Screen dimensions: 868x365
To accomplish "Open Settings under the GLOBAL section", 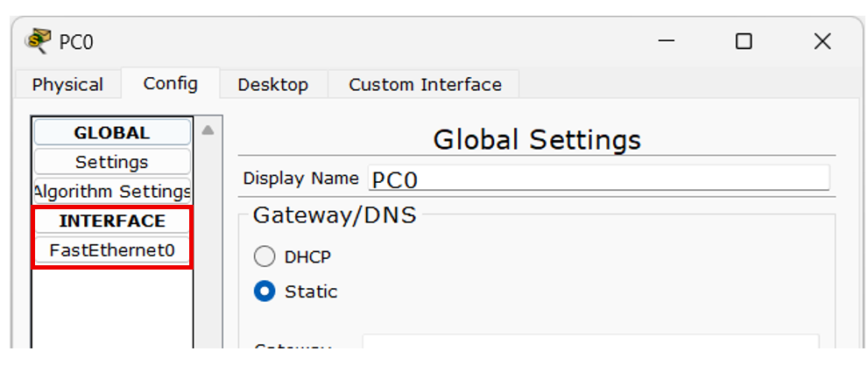I will 111,162.
